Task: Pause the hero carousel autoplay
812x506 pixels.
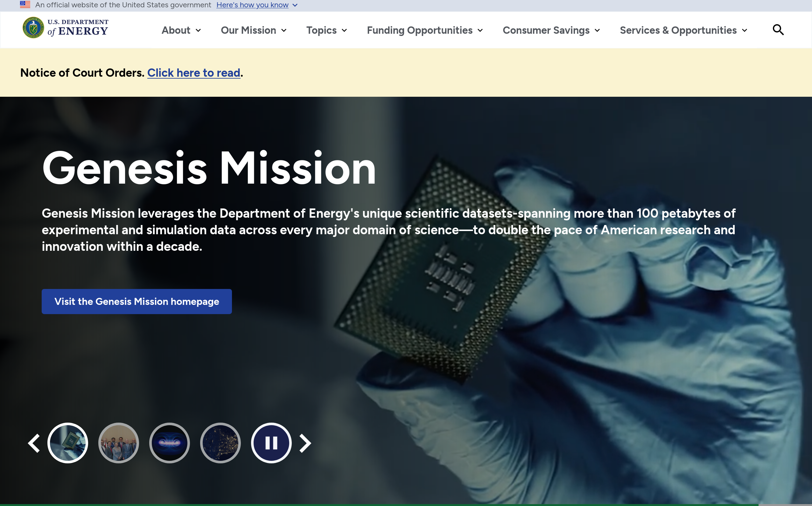Action: pyautogui.click(x=271, y=443)
